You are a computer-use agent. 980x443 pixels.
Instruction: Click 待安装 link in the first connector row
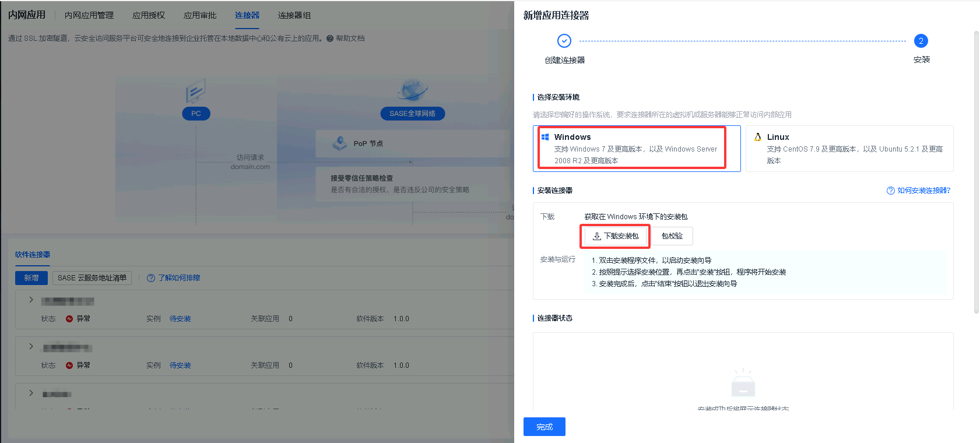coord(180,319)
